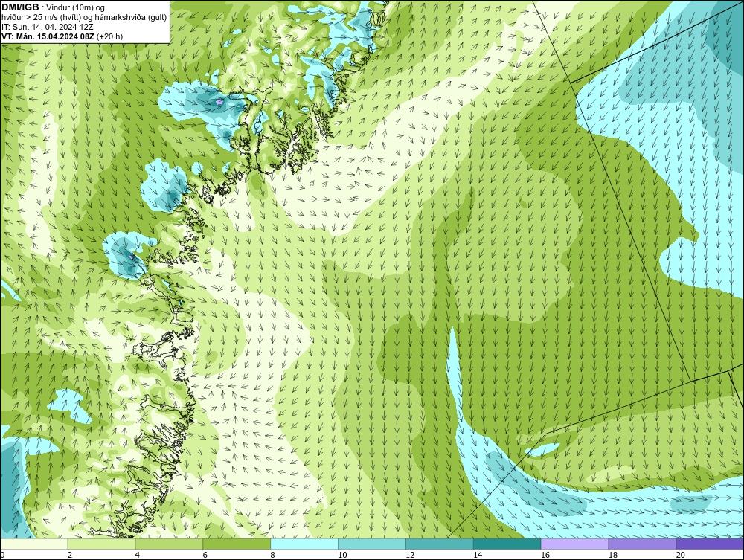Click the 'Vindur (10m) og' header text

tap(77, 7)
